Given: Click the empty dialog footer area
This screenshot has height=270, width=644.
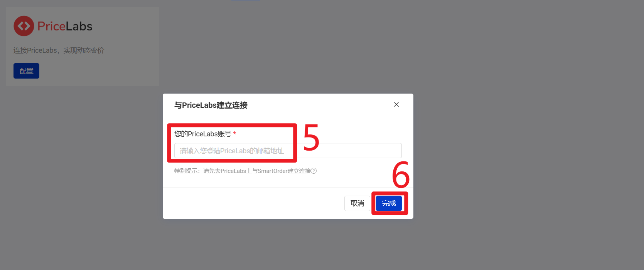Looking at the screenshot, I should click(x=251, y=203).
